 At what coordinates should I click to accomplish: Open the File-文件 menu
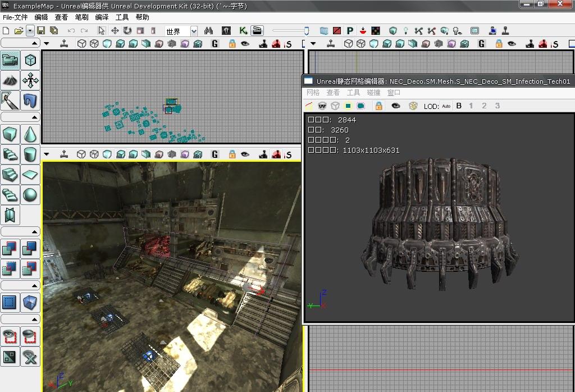[x=15, y=17]
